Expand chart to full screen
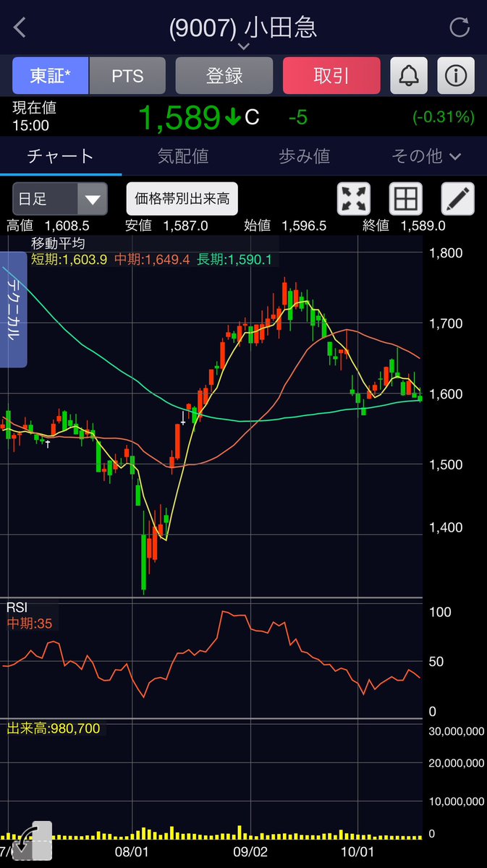 tap(354, 198)
